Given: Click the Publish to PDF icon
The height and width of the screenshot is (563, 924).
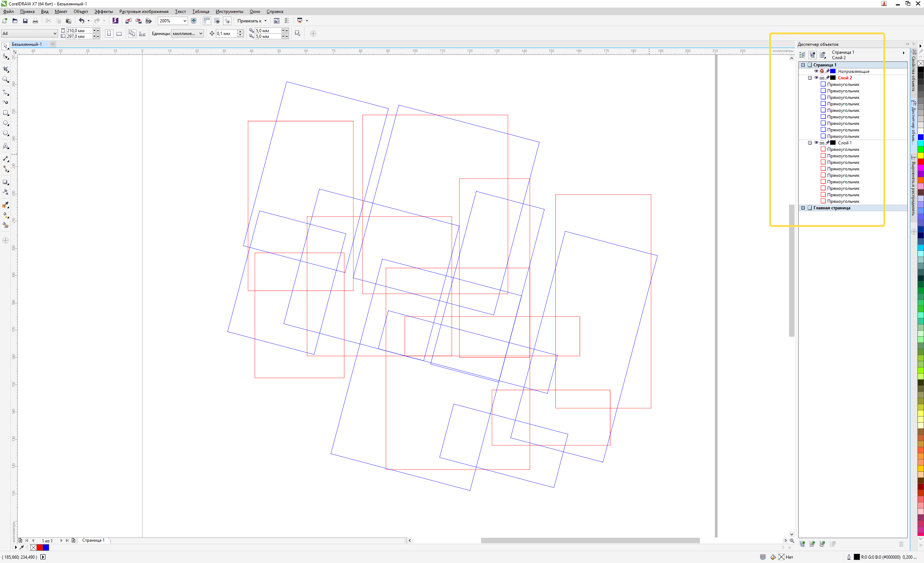Looking at the screenshot, I should pos(148,21).
